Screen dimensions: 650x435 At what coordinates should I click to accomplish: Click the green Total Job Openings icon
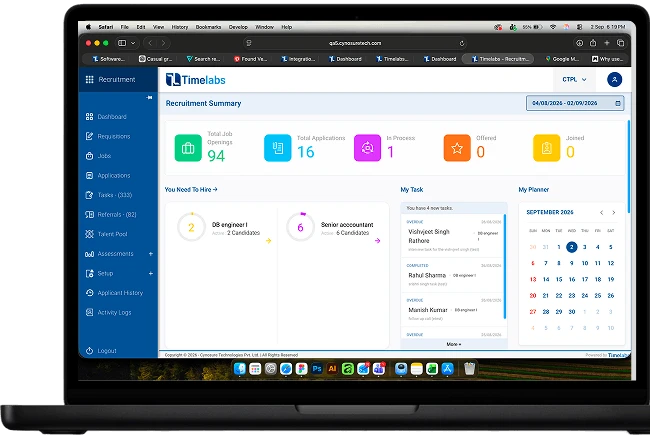pos(188,148)
